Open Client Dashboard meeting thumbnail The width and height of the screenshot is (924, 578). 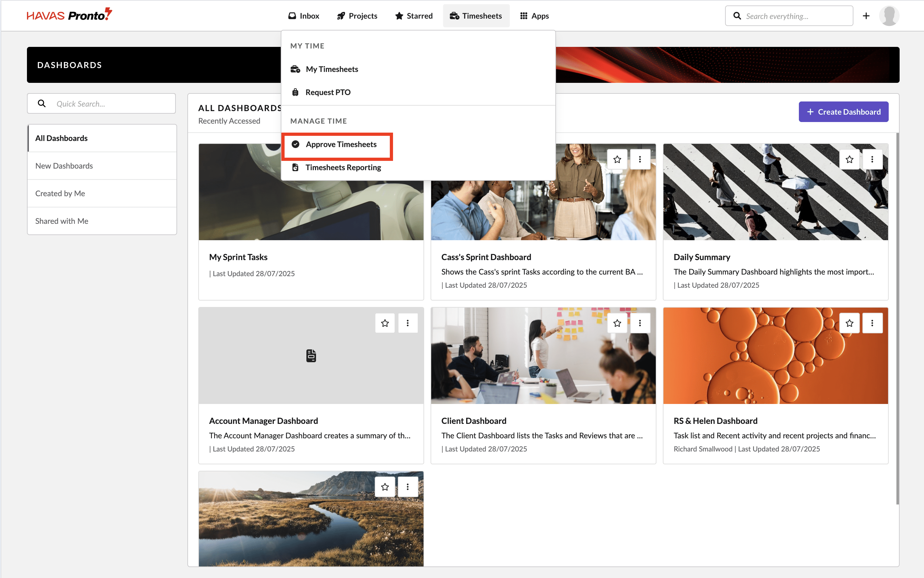(543, 355)
